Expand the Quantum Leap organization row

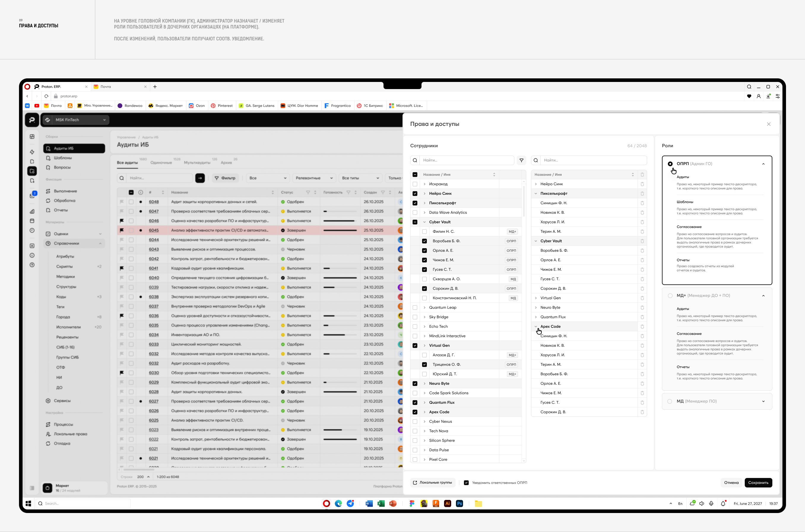click(x=424, y=307)
